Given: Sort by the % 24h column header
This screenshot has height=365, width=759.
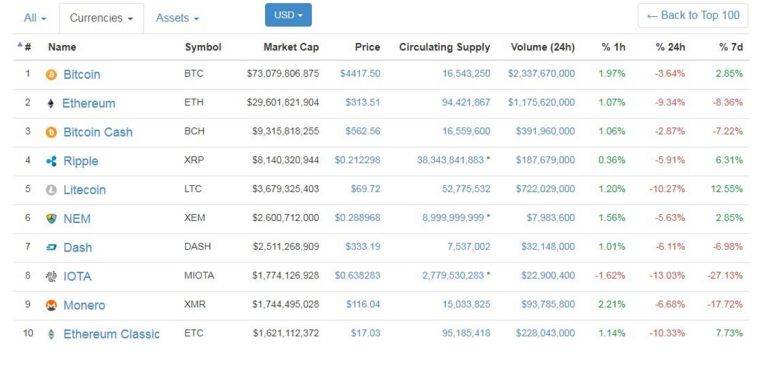Looking at the screenshot, I should click(x=670, y=47).
